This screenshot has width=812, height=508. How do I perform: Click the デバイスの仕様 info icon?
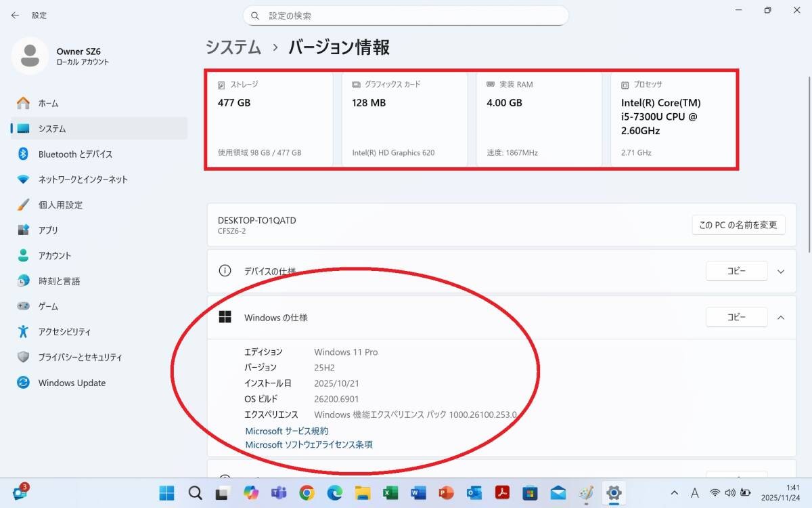[225, 271]
